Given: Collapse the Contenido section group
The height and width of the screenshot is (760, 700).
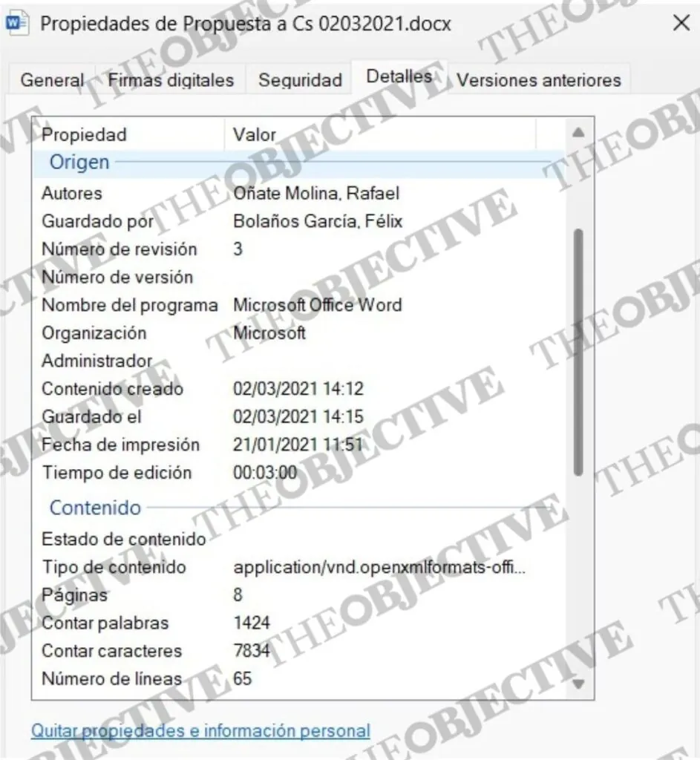Looking at the screenshot, I should (95, 508).
